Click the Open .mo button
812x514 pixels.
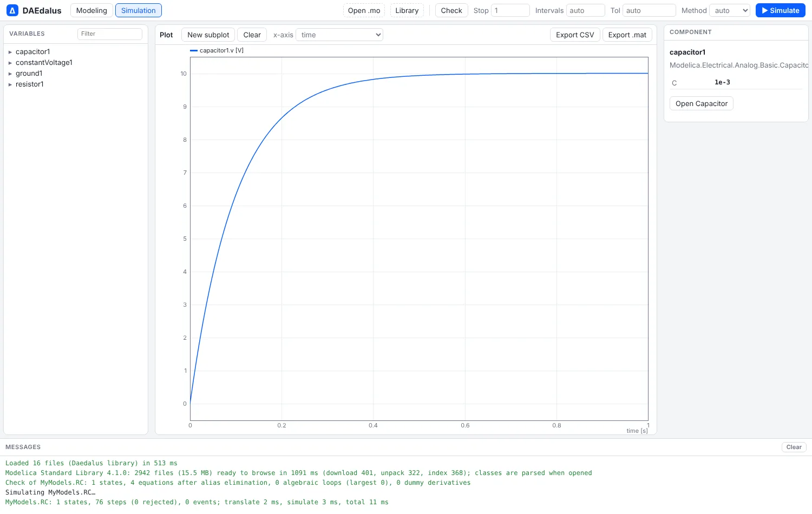[364, 10]
